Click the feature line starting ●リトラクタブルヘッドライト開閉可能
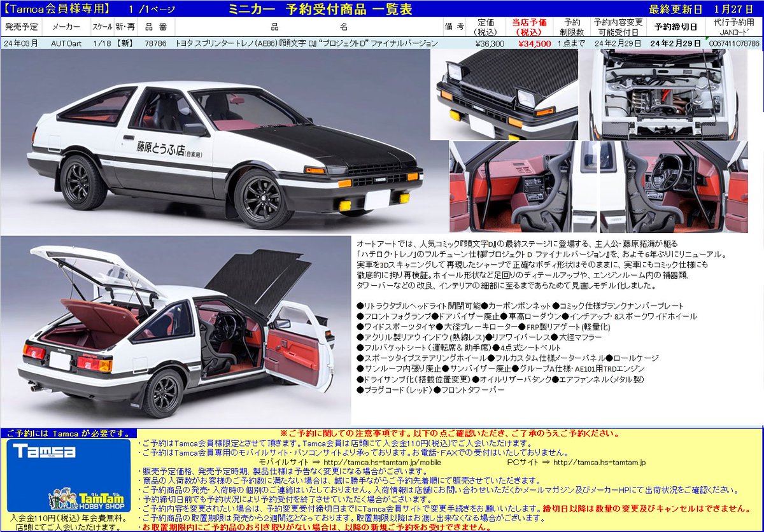 pyautogui.click(x=520, y=306)
